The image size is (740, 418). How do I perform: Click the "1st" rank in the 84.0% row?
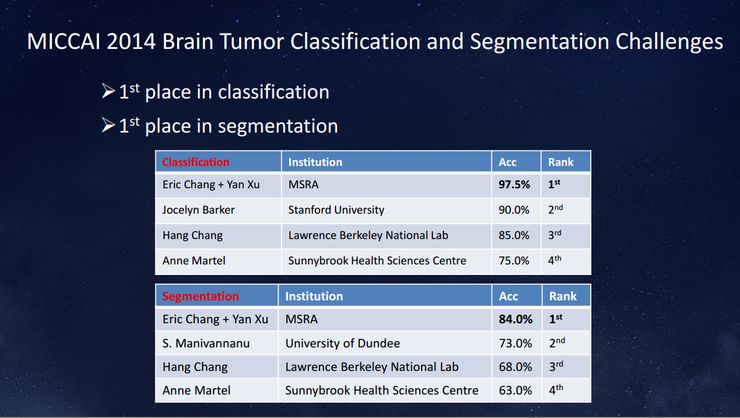point(555,319)
